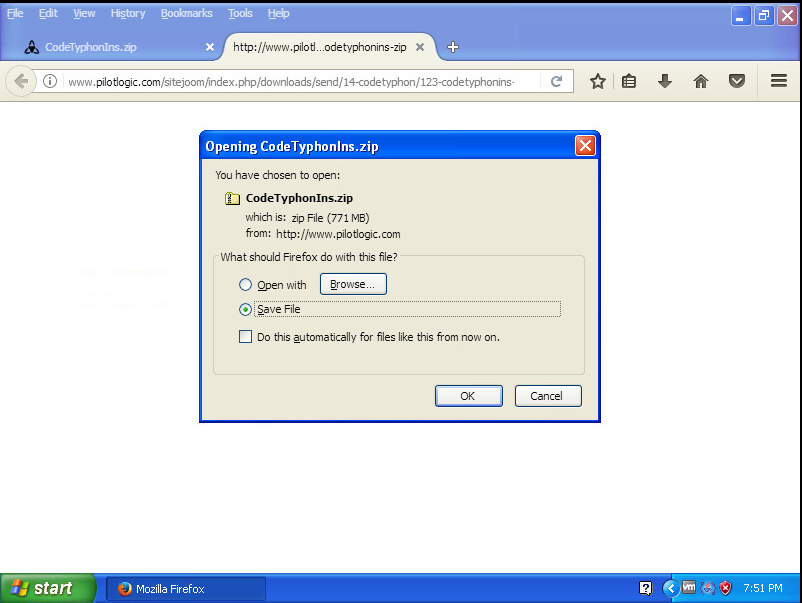The image size is (802, 603).
Task: Show downloads arrow icon
Action: pyautogui.click(x=664, y=82)
